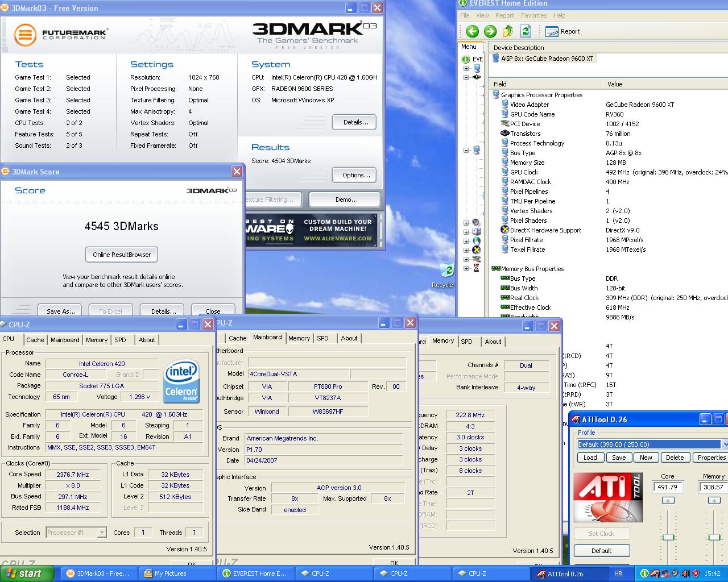Viewport: 728px width, 582px height.
Task: Click the Core clock slider handle in ATITool
Action: pyautogui.click(x=668, y=537)
